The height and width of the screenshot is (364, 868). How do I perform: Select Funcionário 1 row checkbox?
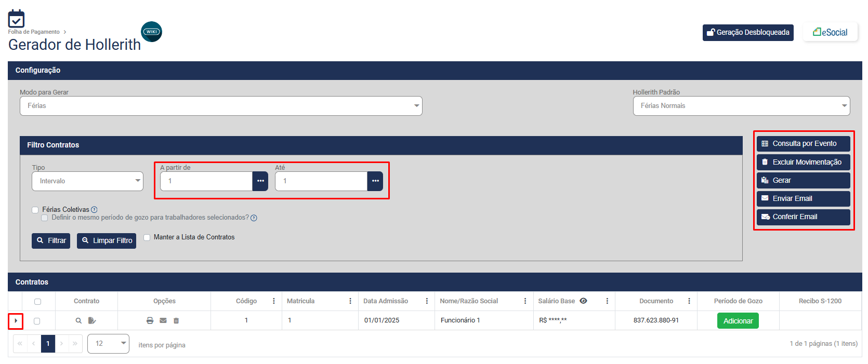pos(37,321)
